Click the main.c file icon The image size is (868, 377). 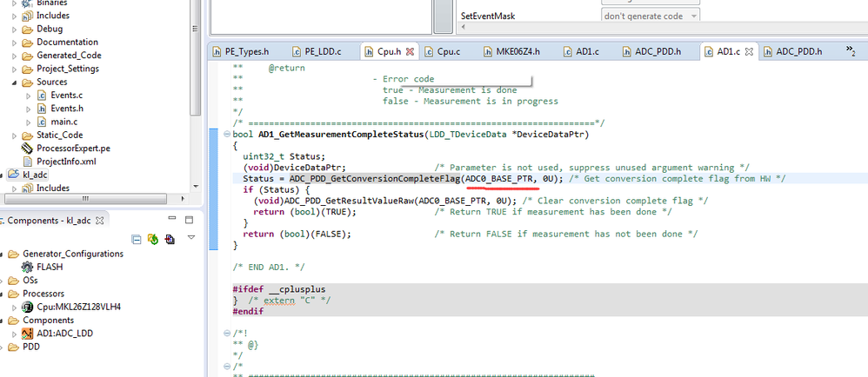click(x=42, y=122)
